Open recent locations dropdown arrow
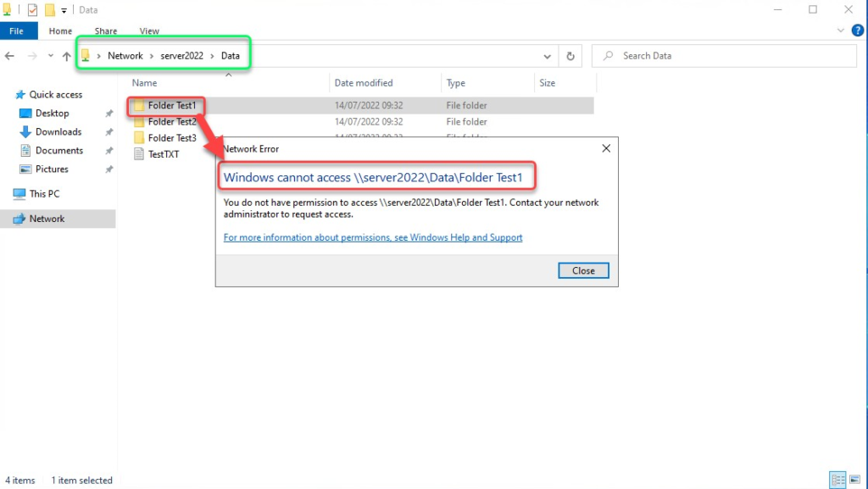The width and height of the screenshot is (868, 489). pyautogui.click(x=50, y=56)
